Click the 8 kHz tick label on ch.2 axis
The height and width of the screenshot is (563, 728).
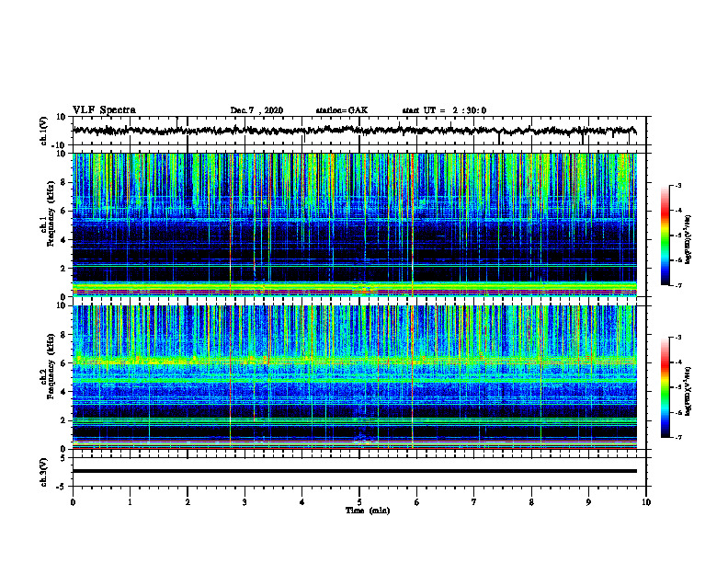point(63,335)
